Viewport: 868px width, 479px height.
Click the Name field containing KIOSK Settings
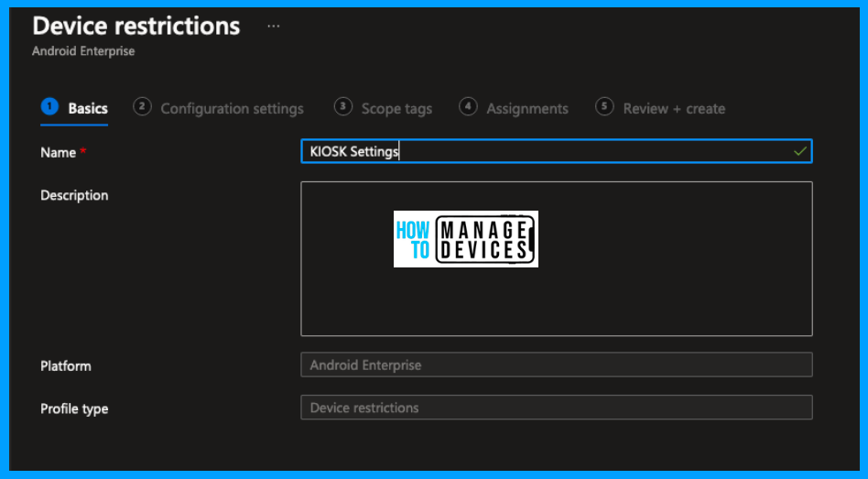[x=557, y=151]
